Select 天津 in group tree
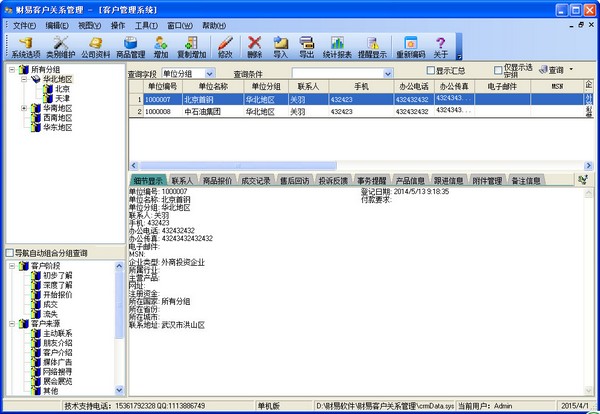The width and height of the screenshot is (600, 414). tap(62, 98)
